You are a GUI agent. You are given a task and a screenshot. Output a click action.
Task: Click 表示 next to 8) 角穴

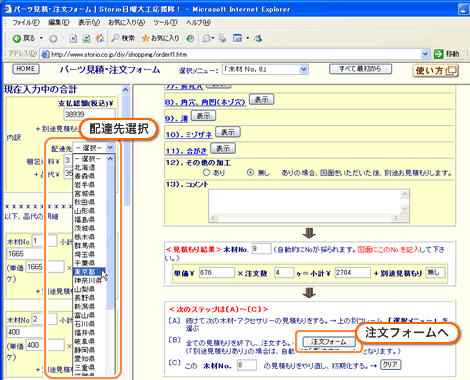coord(262,100)
